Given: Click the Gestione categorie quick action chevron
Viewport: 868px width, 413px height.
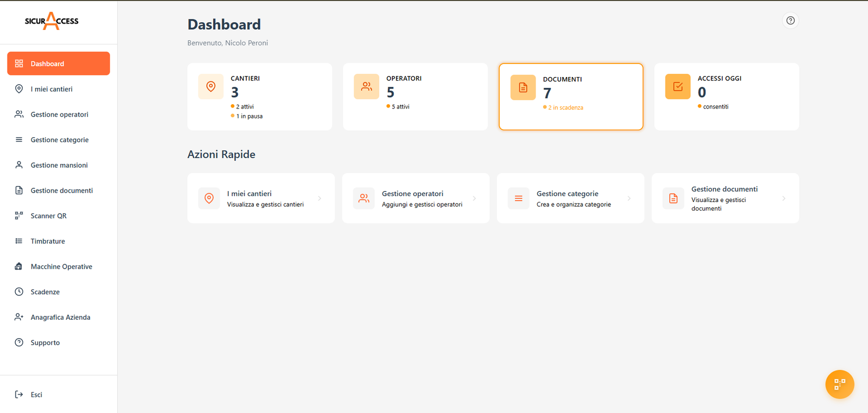Looking at the screenshot, I should [x=629, y=199].
